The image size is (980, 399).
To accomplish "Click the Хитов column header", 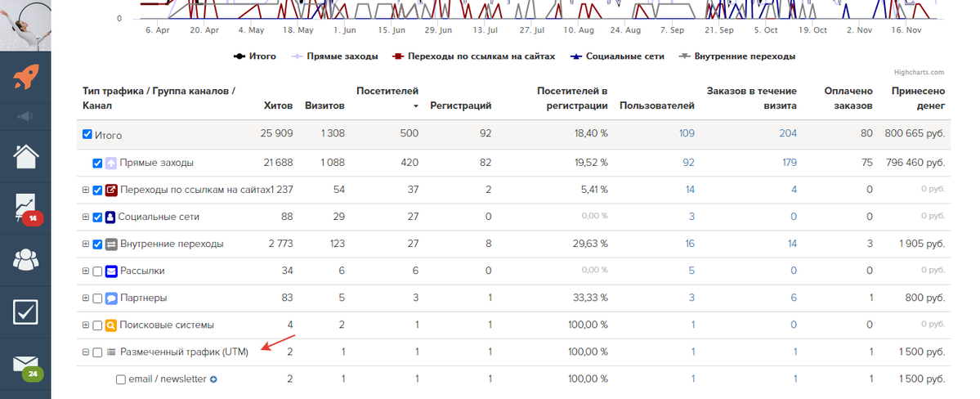I will point(278,105).
